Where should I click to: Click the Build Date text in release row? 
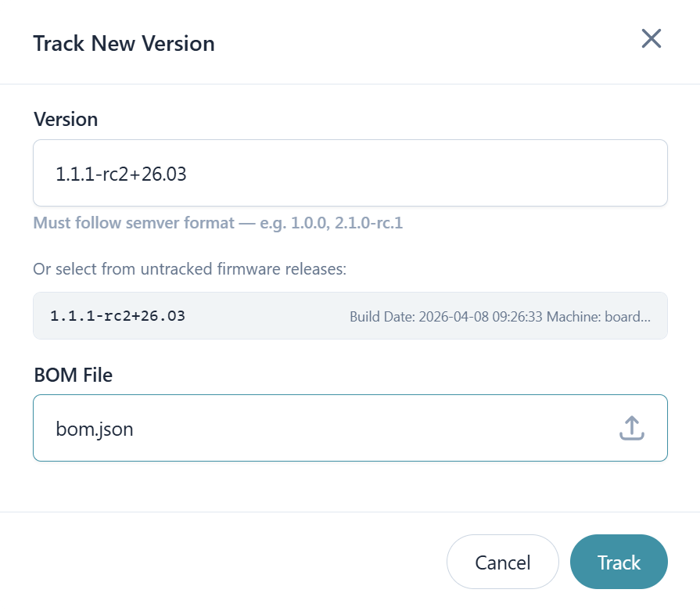(382, 317)
